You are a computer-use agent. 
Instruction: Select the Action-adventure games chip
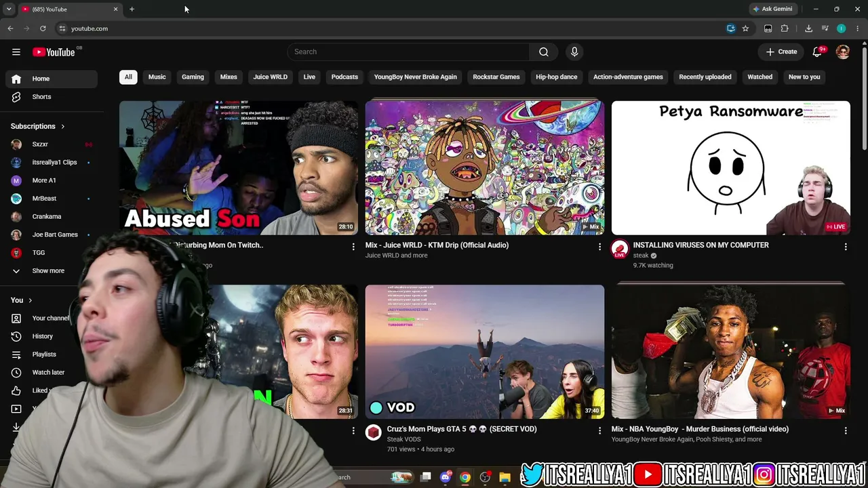tap(628, 77)
